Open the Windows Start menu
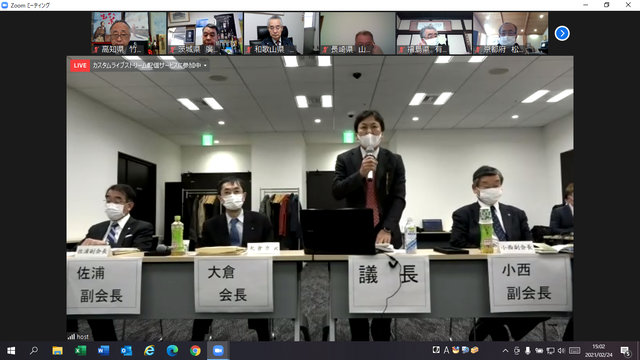Viewport: 640px width, 360px height. pyautogui.click(x=11, y=351)
